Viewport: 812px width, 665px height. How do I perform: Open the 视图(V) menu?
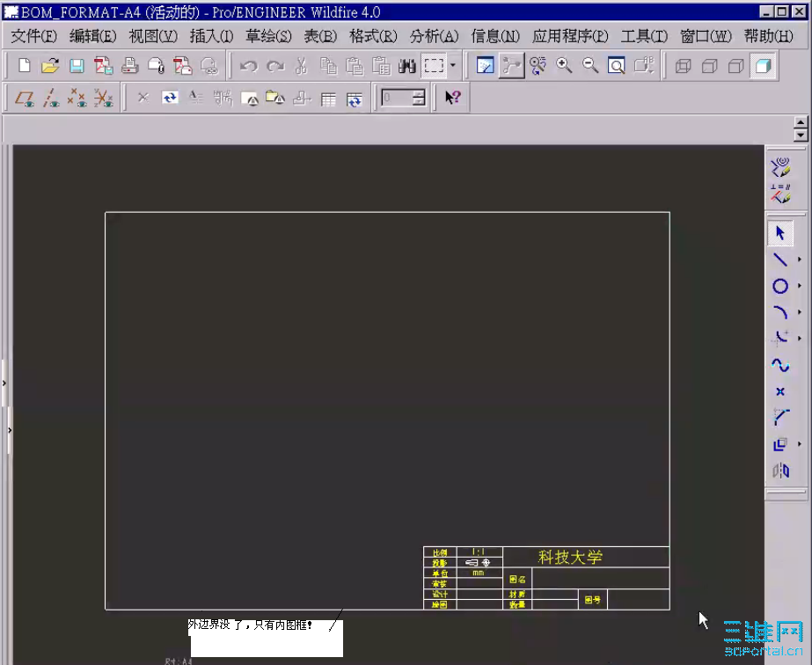click(153, 36)
